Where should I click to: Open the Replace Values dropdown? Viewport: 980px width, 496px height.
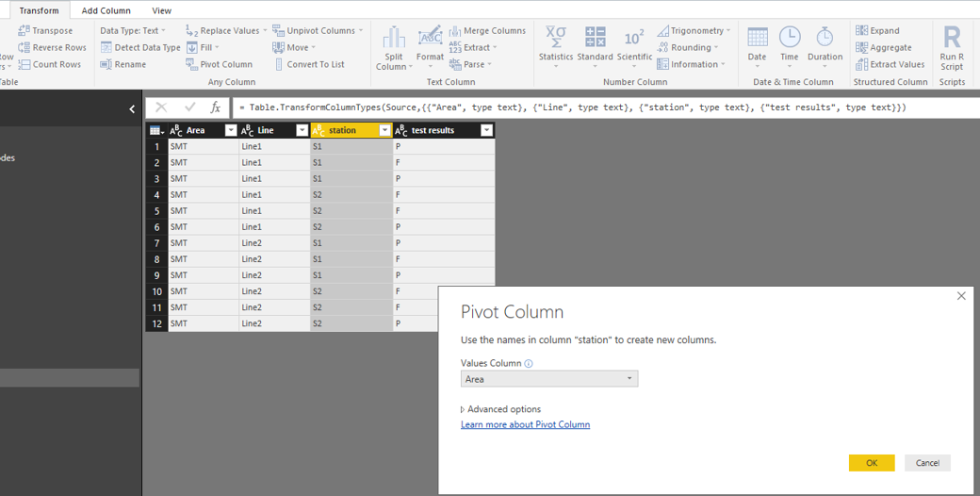225,31
